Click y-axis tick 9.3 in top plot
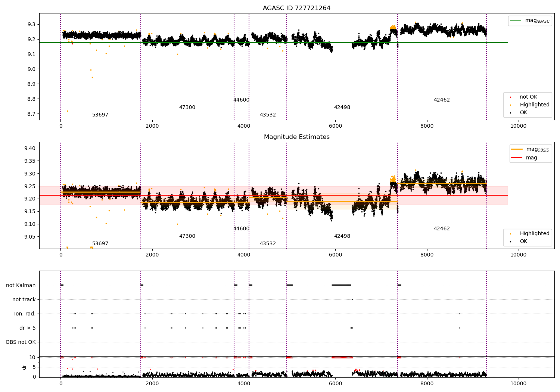Image resolution: width=560 pixels, height=392 pixels. (x=31, y=24)
